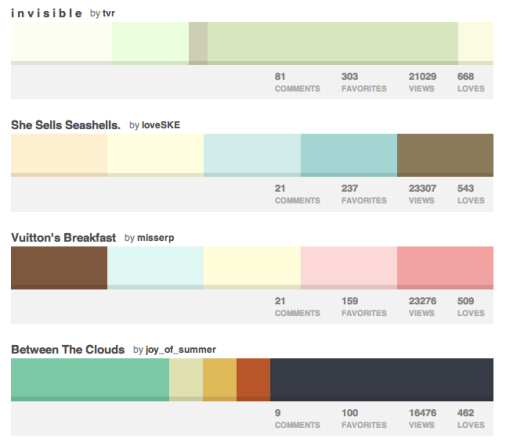Image resolution: width=506 pixels, height=442 pixels.
Task: Select the peach cream swatch in She Sells Seashells
Action: [59, 155]
